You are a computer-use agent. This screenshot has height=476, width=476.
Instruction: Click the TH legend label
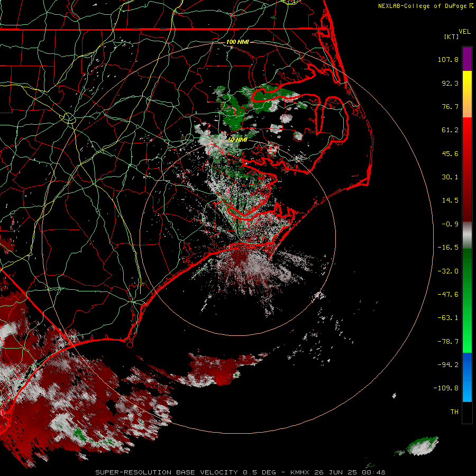click(x=454, y=411)
